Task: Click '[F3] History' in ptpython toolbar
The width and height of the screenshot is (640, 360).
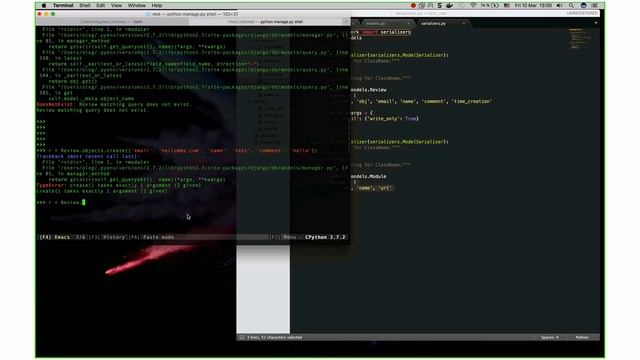Action: tap(107, 237)
